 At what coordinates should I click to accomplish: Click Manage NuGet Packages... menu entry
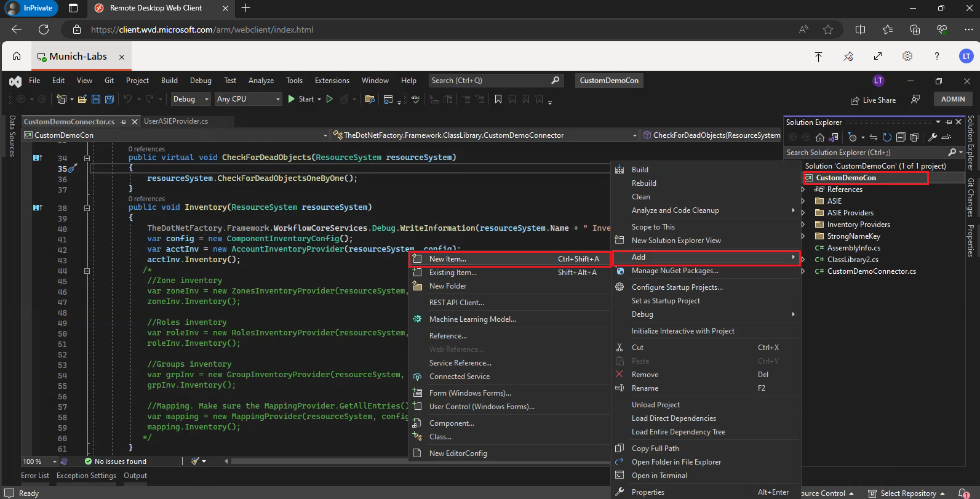pos(706,271)
